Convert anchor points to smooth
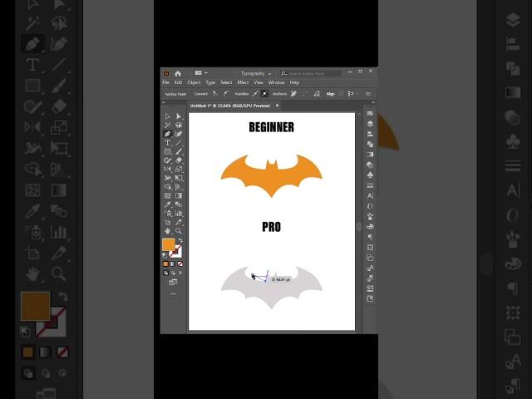532x399 pixels. pyautogui.click(x=226, y=94)
